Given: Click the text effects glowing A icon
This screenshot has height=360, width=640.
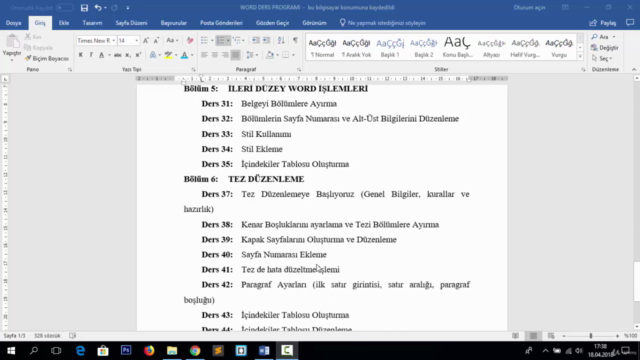Looking at the screenshot, I should pos(153,55).
